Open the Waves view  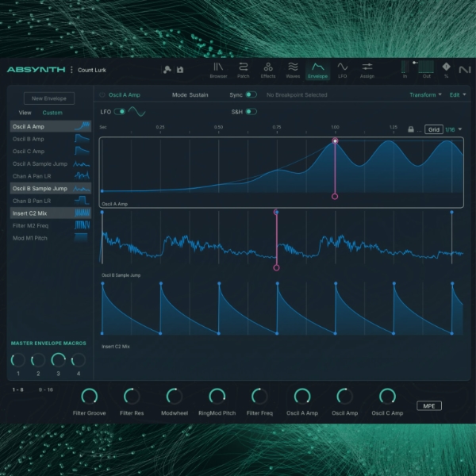click(293, 70)
